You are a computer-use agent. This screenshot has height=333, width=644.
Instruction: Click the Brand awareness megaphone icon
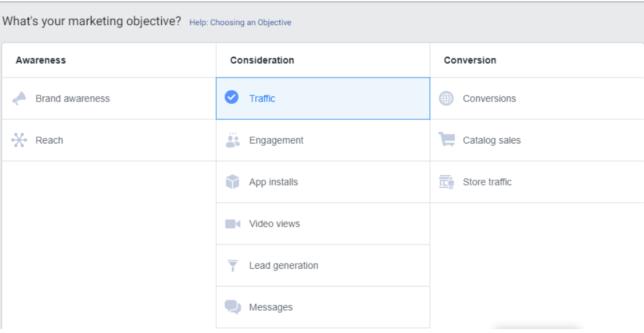(19, 99)
